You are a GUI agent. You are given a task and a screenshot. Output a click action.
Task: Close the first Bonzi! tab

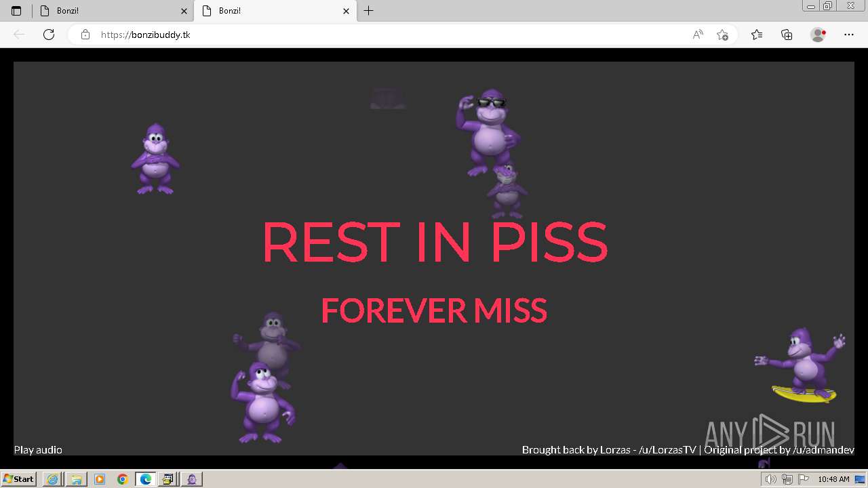coord(184,11)
